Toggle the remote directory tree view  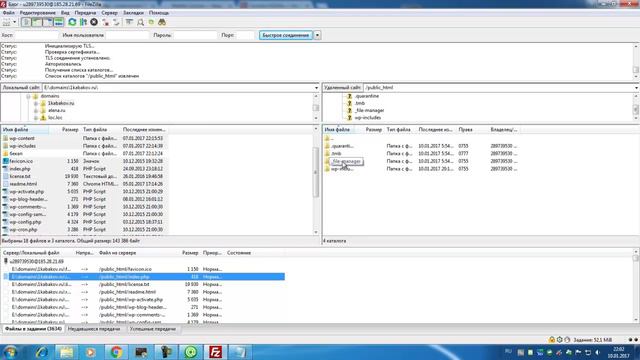click(48, 22)
